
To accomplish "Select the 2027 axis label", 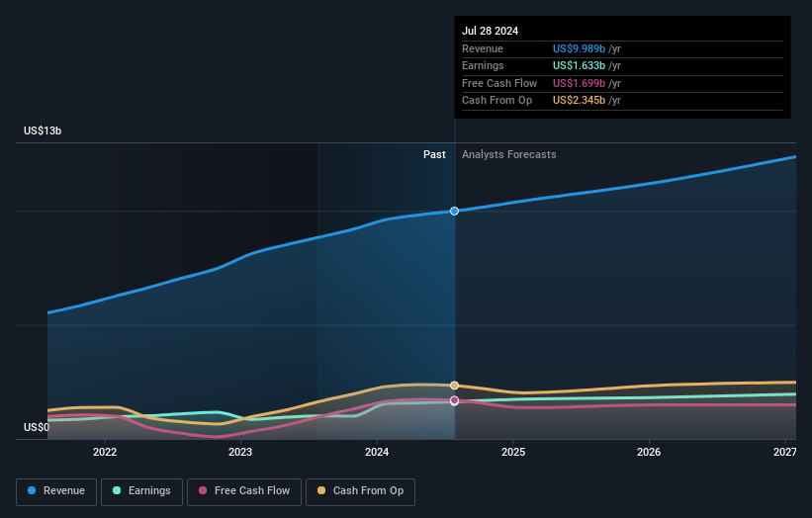I will pyautogui.click(x=785, y=453).
